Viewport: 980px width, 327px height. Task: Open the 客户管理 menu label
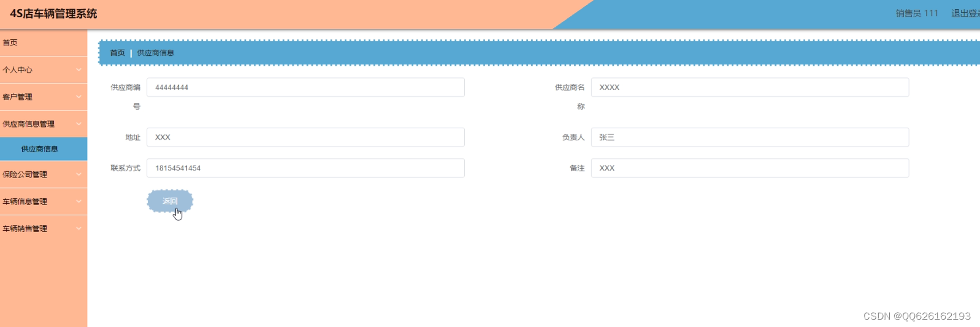pos(18,97)
